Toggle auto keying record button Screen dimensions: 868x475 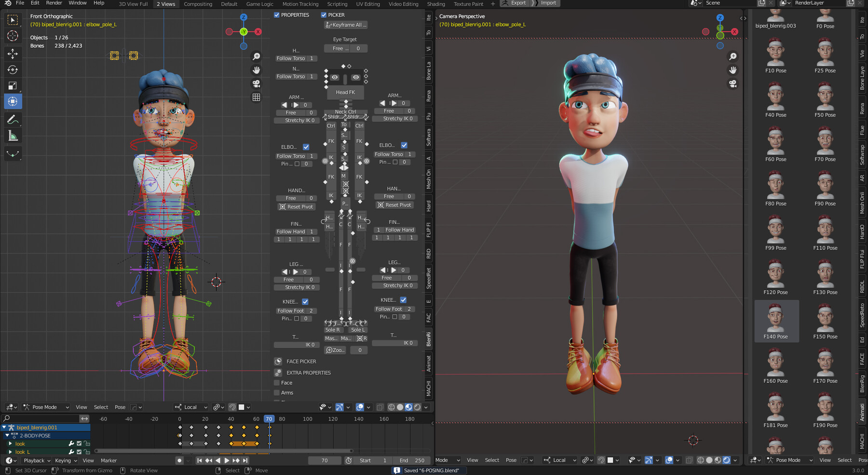(179, 461)
